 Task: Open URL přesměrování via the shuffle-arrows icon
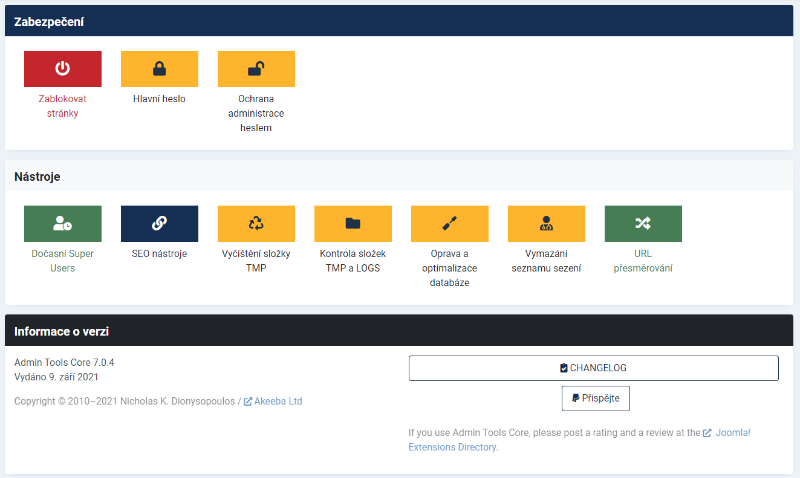click(643, 224)
